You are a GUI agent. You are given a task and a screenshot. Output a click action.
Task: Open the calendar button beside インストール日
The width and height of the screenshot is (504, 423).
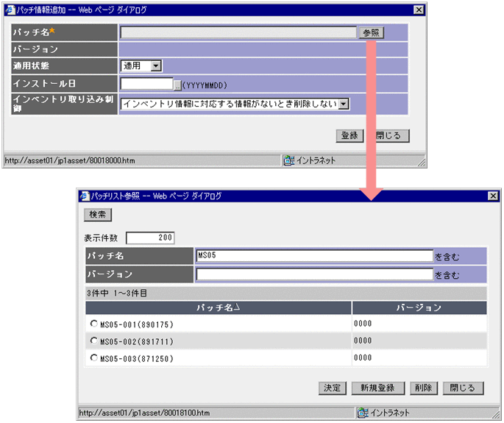(x=177, y=85)
